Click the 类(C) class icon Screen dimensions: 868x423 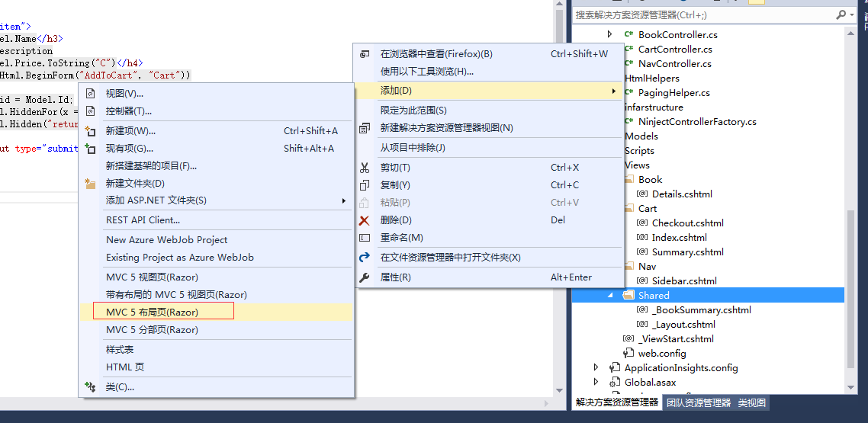90,386
